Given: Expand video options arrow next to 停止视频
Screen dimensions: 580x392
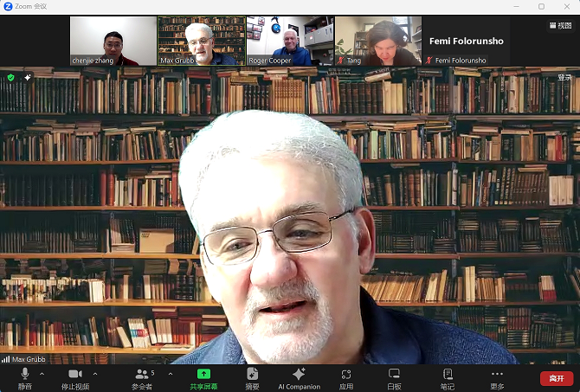Looking at the screenshot, I should [x=95, y=374].
